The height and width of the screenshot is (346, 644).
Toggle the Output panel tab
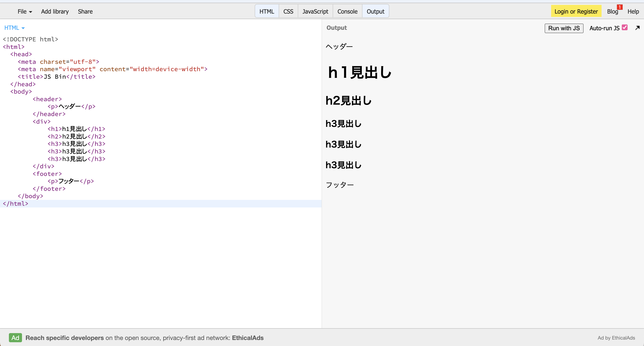[376, 12]
